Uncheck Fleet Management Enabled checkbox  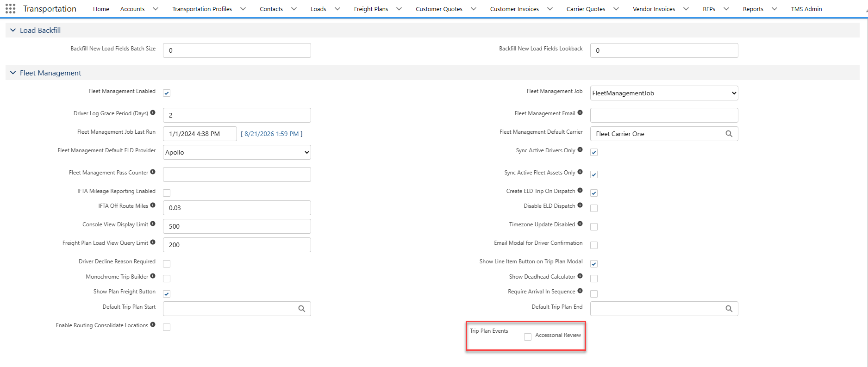coord(167,93)
